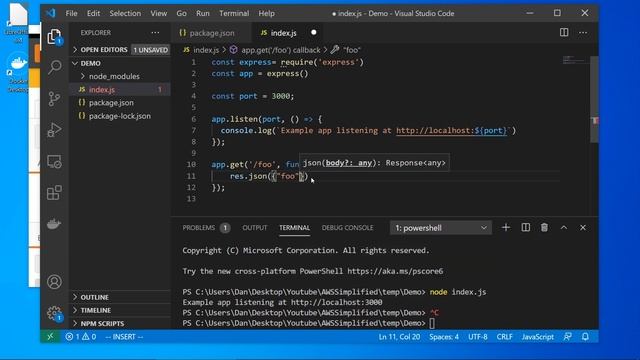Switch to the Output panel tab
The height and width of the screenshot is (360, 640).
pyautogui.click(x=255, y=228)
